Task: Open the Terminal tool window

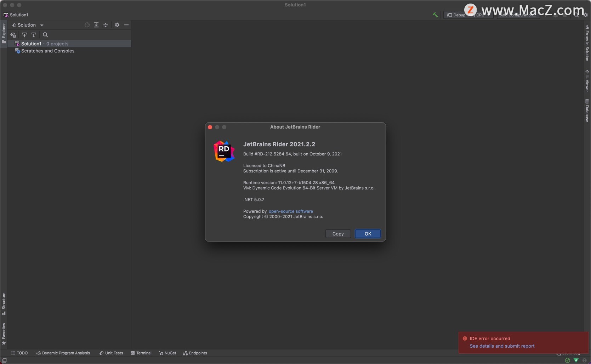Action: point(141,353)
